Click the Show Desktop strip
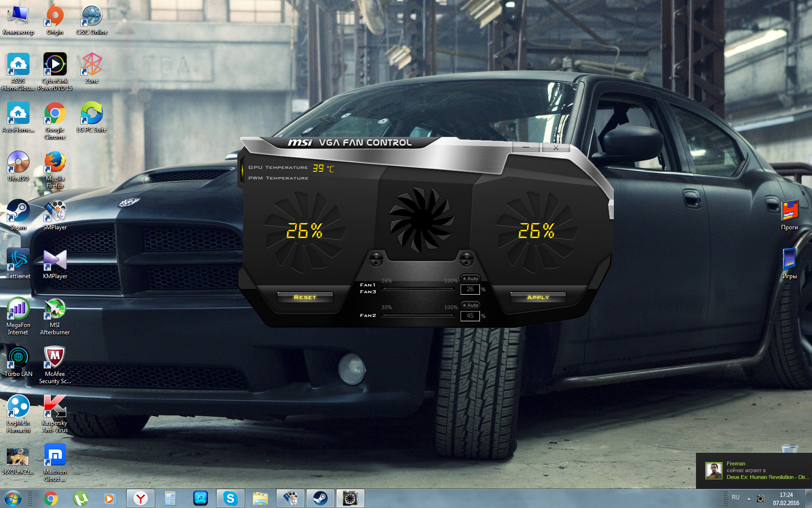Viewport: 812px width, 508px height. [808, 498]
